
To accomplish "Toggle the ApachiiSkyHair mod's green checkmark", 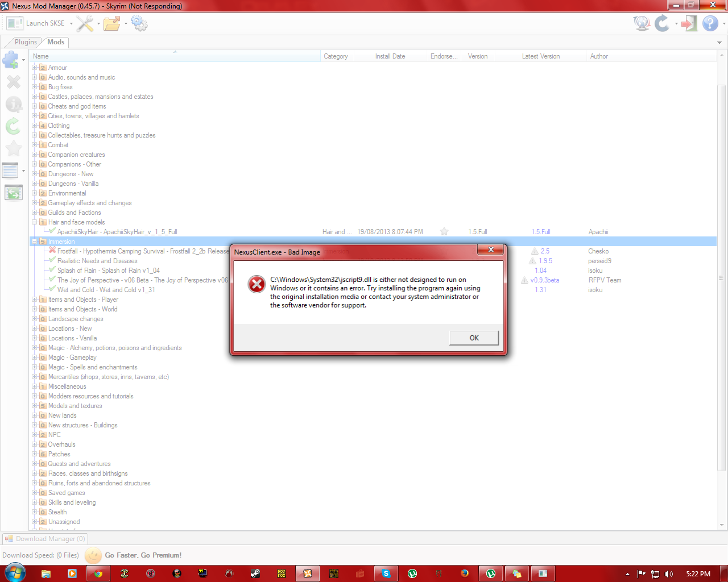I will point(52,231).
